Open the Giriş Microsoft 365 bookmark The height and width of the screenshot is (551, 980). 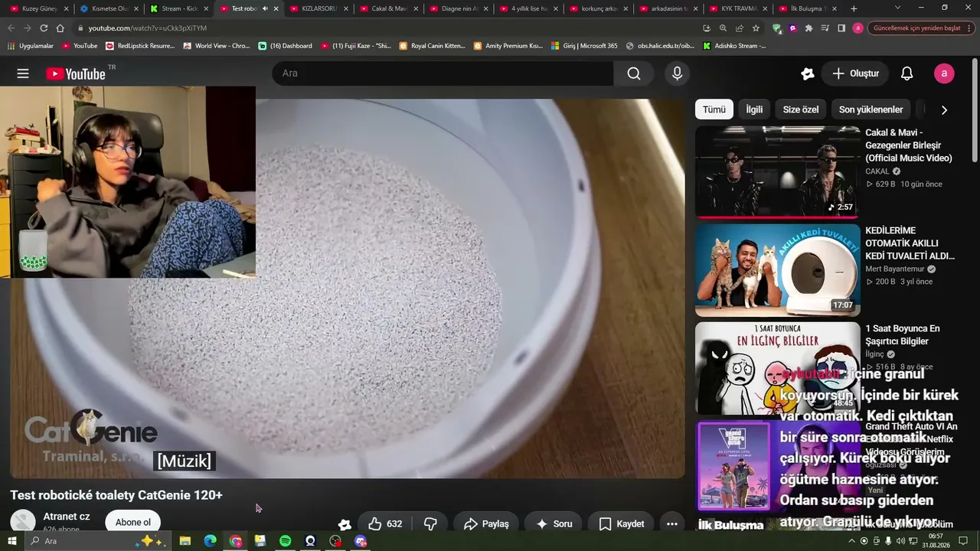(584, 46)
